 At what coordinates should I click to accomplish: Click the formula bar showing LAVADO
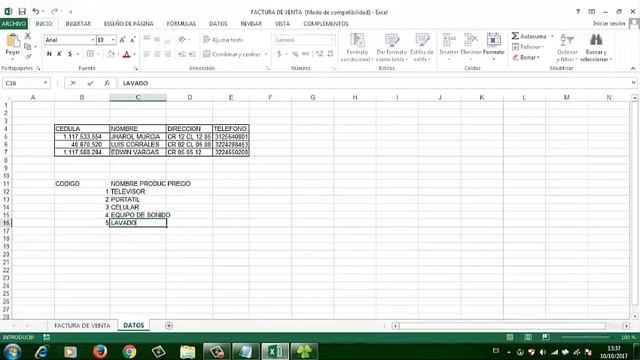[x=376, y=83]
